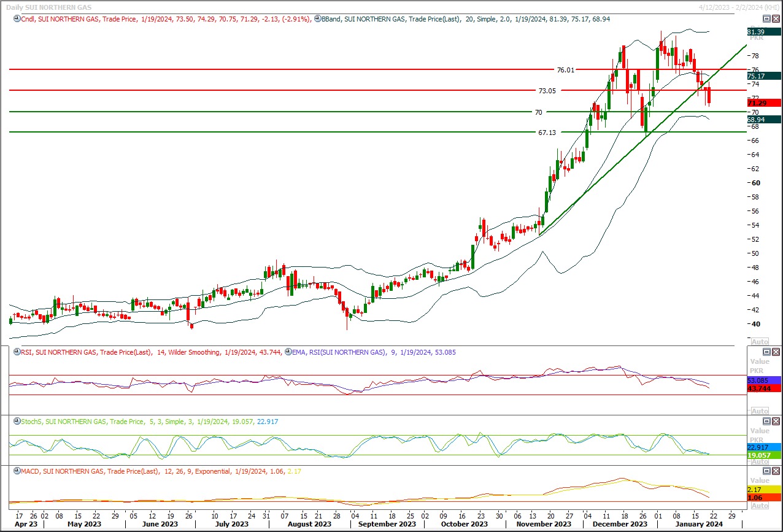Click the Bollinger upper band 81.39 value tag
The image size is (783, 532).
pyautogui.click(x=763, y=31)
